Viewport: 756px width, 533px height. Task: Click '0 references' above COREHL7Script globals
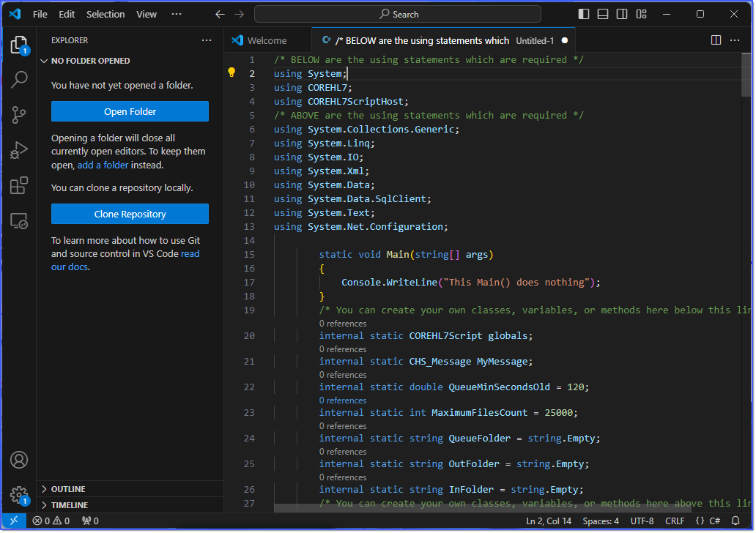click(343, 324)
